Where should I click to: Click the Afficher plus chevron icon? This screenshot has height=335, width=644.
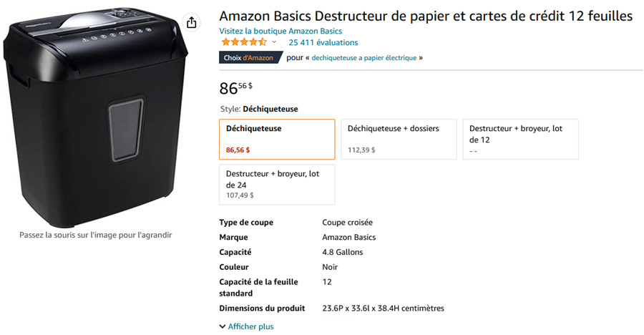[x=223, y=326]
